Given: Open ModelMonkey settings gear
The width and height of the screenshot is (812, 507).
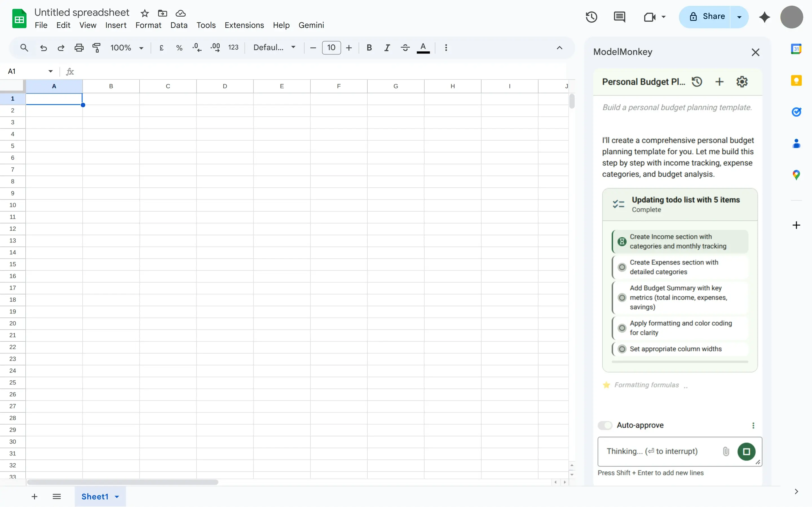Looking at the screenshot, I should coord(742,82).
